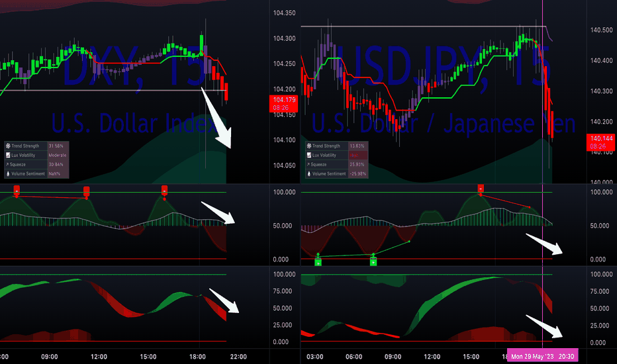Select the second green buy marker on USDJPY oscillator
This screenshot has height=364, width=617.
click(x=373, y=261)
